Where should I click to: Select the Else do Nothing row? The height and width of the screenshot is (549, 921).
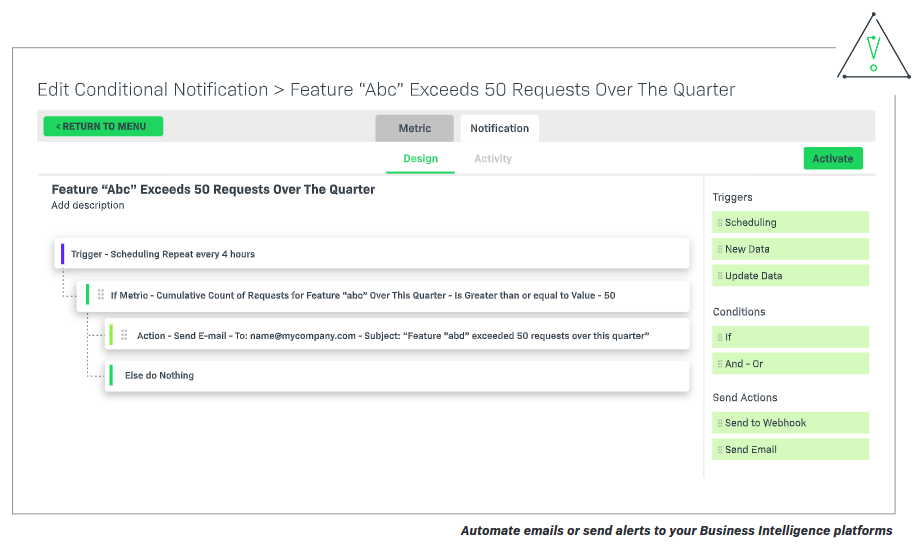(x=397, y=376)
